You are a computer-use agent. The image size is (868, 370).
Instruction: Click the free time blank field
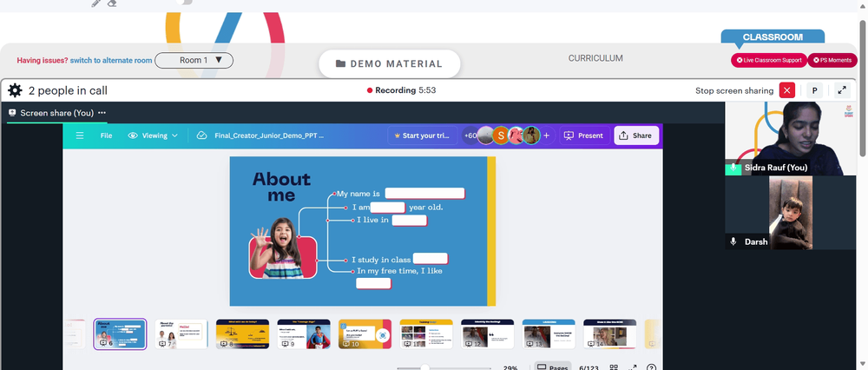[x=373, y=283]
